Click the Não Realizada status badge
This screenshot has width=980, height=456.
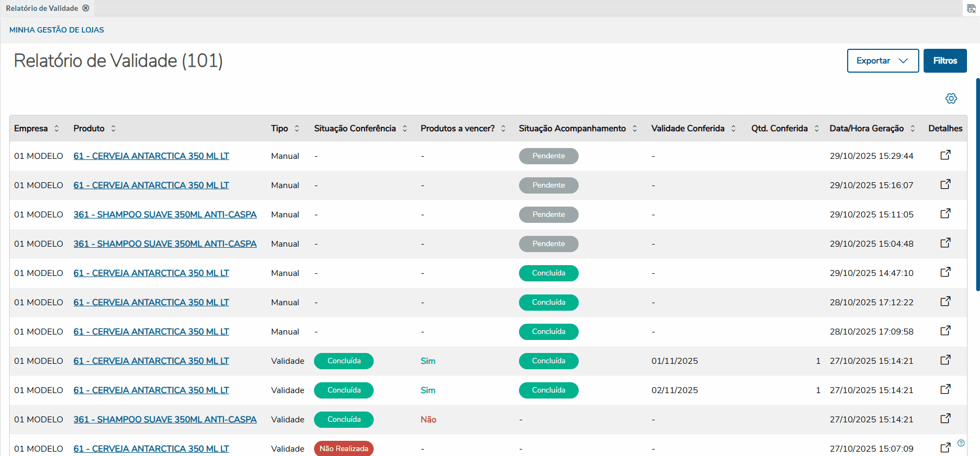pyautogui.click(x=343, y=448)
